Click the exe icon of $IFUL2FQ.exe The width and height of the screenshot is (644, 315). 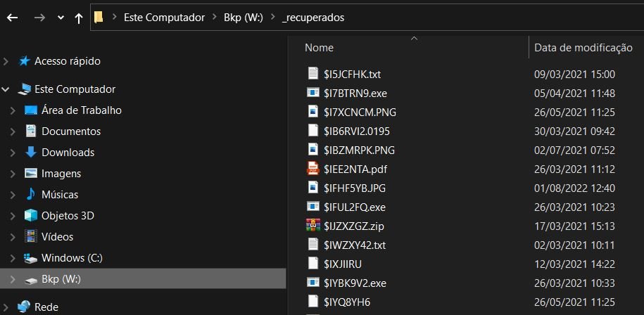click(313, 206)
